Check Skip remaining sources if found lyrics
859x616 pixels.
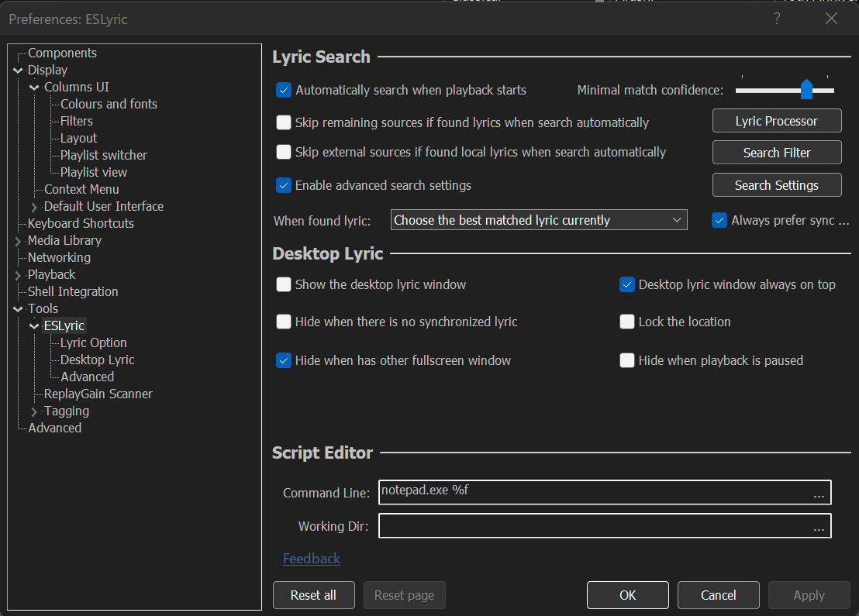[x=284, y=122]
